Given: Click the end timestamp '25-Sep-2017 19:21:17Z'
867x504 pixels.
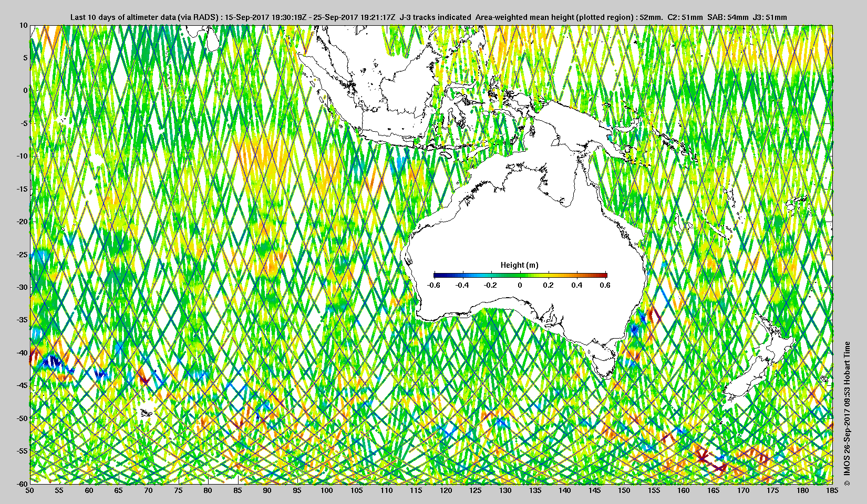Looking at the screenshot, I should tap(355, 17).
